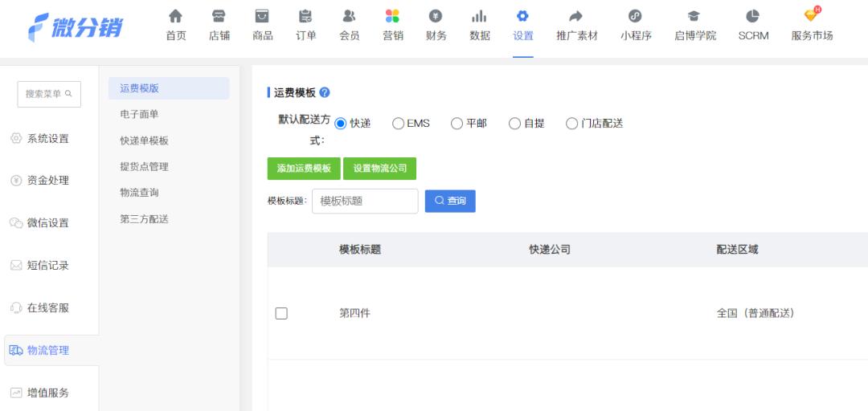
Task: Click the 微分销 logo
Action: click(76, 27)
